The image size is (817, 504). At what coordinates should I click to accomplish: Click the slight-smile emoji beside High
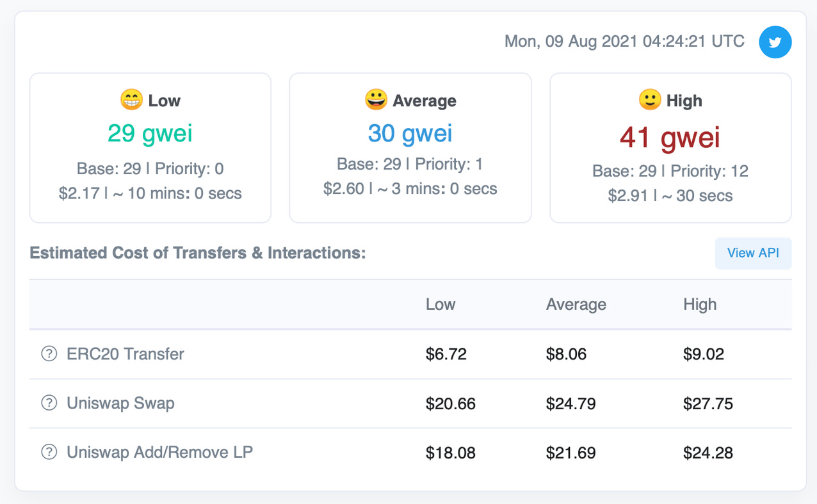pyautogui.click(x=649, y=100)
